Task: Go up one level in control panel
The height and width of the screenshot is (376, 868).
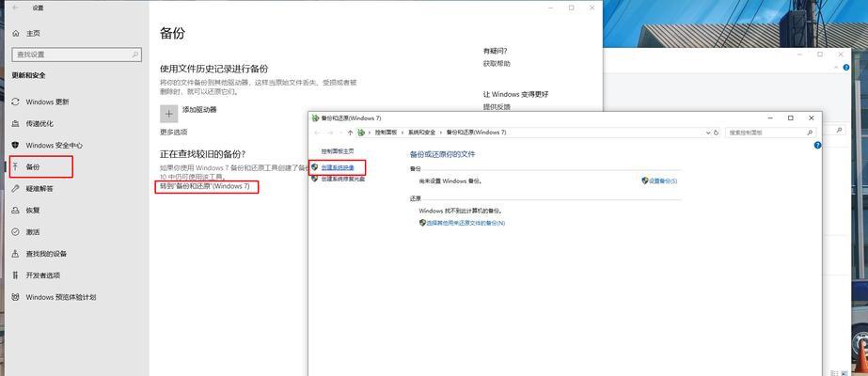Action: (x=350, y=133)
